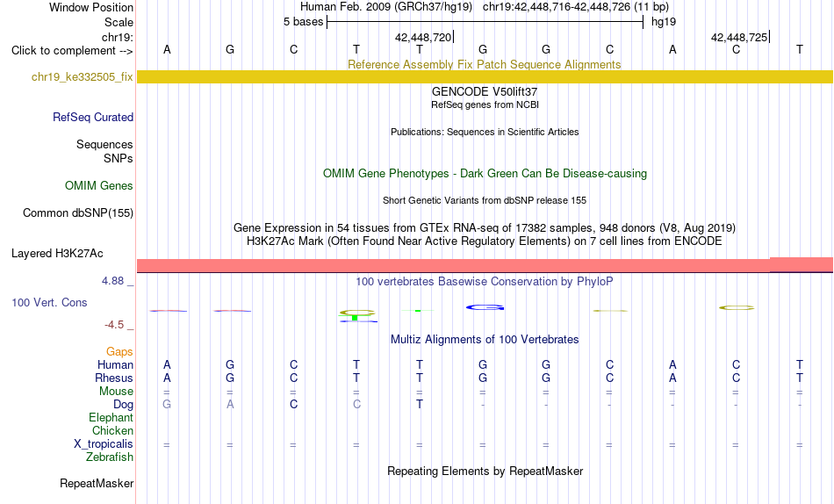The height and width of the screenshot is (504, 834).
Task: Click the yellow fix patch alignment bar
Action: coord(485,76)
